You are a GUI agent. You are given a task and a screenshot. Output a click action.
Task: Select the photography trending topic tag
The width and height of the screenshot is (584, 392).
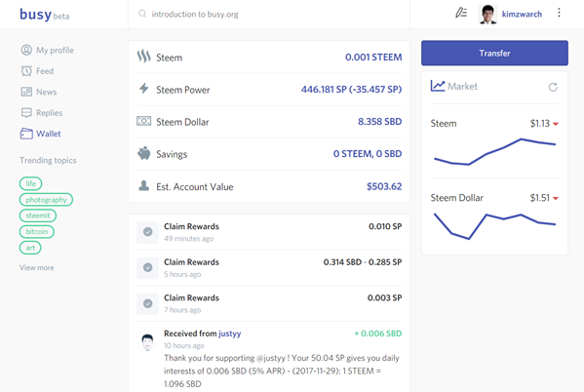46,200
